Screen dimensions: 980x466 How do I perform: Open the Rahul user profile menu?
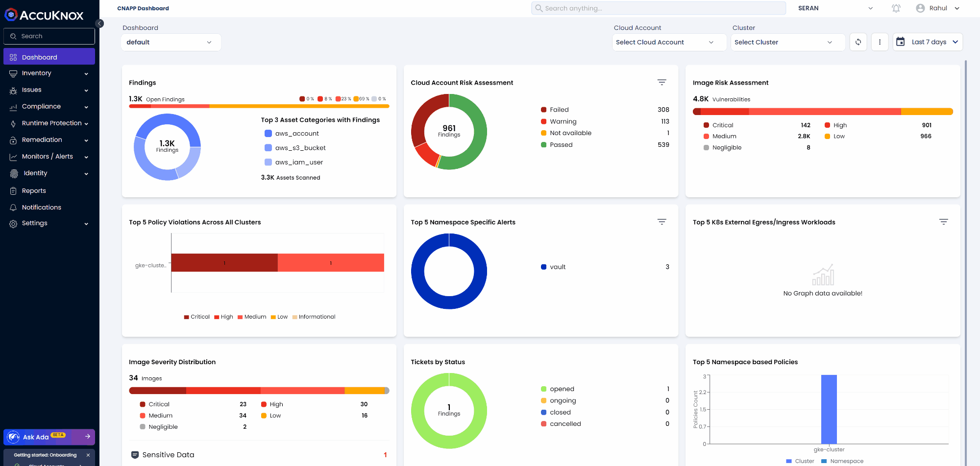coord(937,8)
